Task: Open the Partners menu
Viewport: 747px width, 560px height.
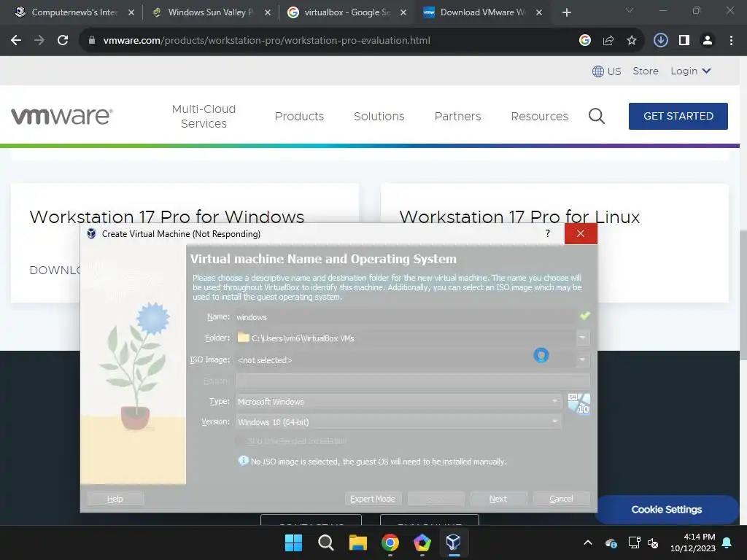Action: 458,116
